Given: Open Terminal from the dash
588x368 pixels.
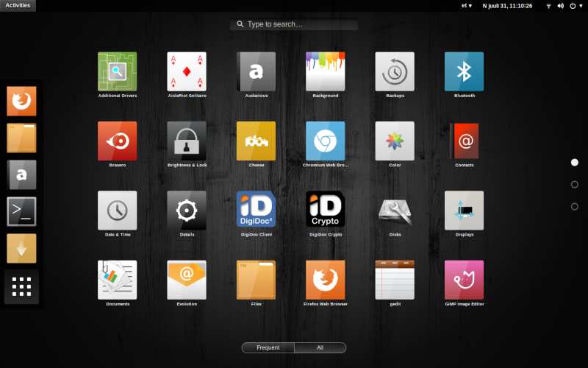Looking at the screenshot, I should click(x=21, y=211).
